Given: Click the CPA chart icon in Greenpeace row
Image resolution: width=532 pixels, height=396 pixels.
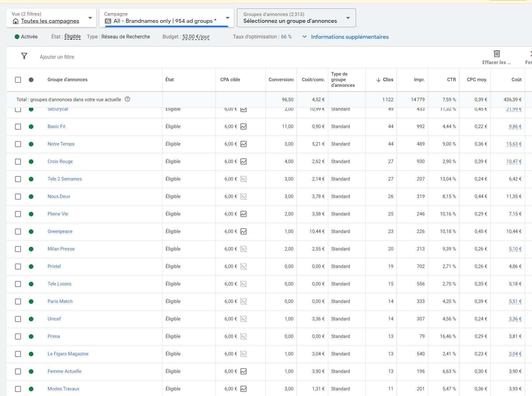Looking at the screenshot, I should [x=243, y=231].
